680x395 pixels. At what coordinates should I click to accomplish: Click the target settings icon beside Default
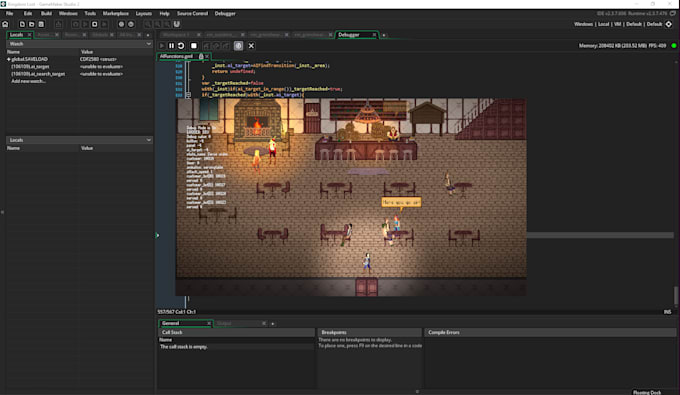point(669,24)
